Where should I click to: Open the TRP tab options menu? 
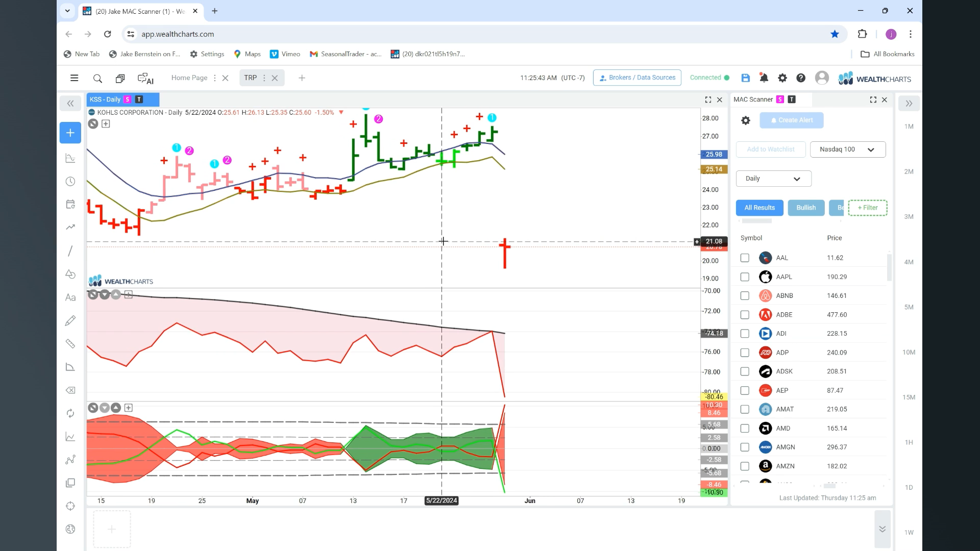[x=264, y=78]
